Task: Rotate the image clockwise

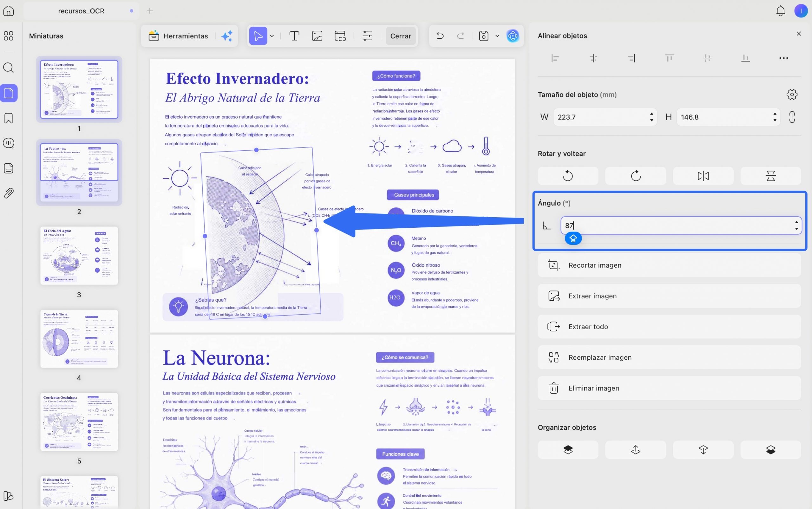Action: click(x=636, y=176)
